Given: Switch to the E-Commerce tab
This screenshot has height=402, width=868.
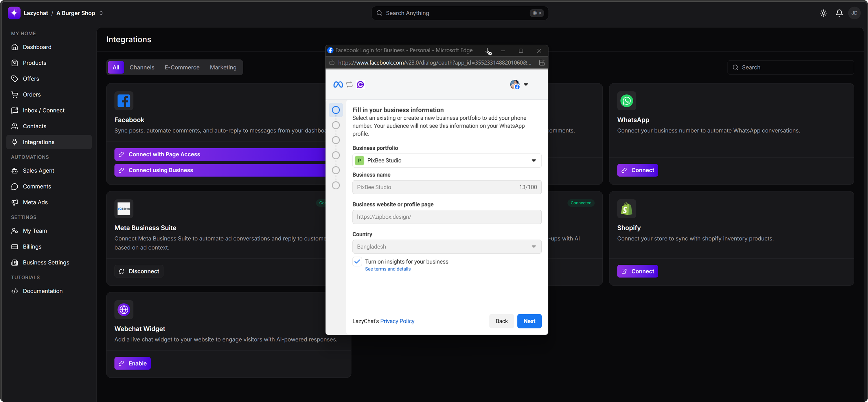Looking at the screenshot, I should click(182, 67).
